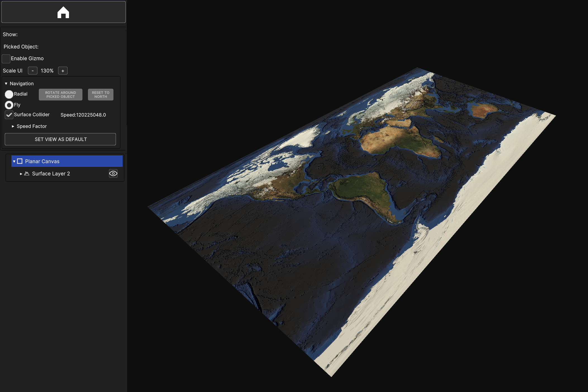The image size is (588, 392).
Task: Click Reset to North button
Action: [101, 95]
